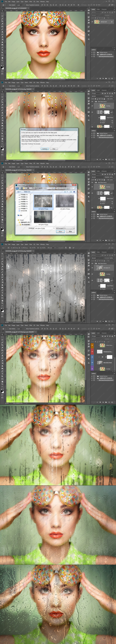
Task: Cancel transform with the circle-slash icon
Action: tap(70, 248)
